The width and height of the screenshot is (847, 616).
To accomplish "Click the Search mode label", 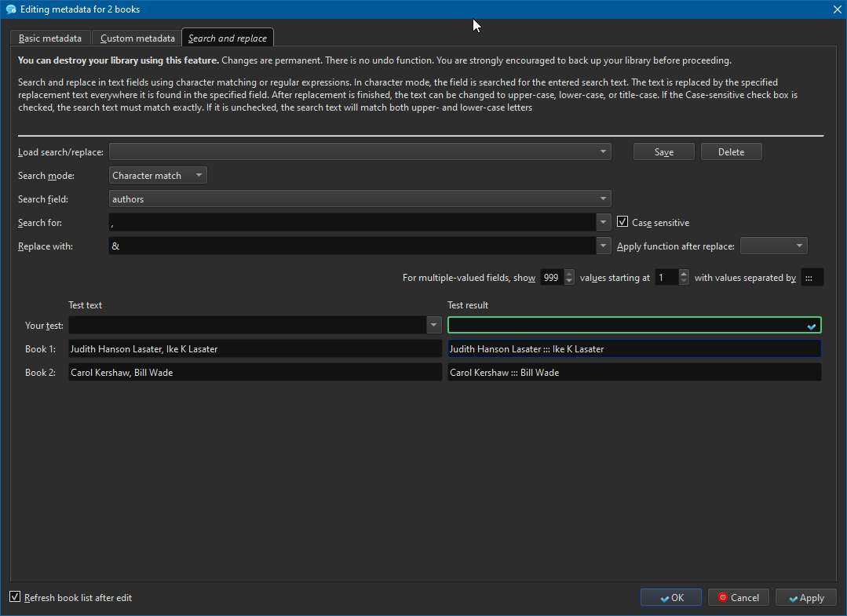I will point(46,176).
